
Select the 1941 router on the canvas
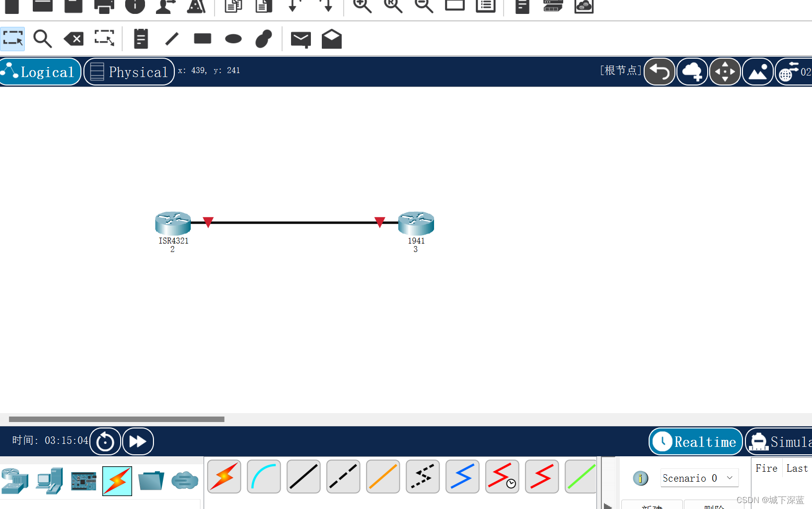pyautogui.click(x=416, y=223)
